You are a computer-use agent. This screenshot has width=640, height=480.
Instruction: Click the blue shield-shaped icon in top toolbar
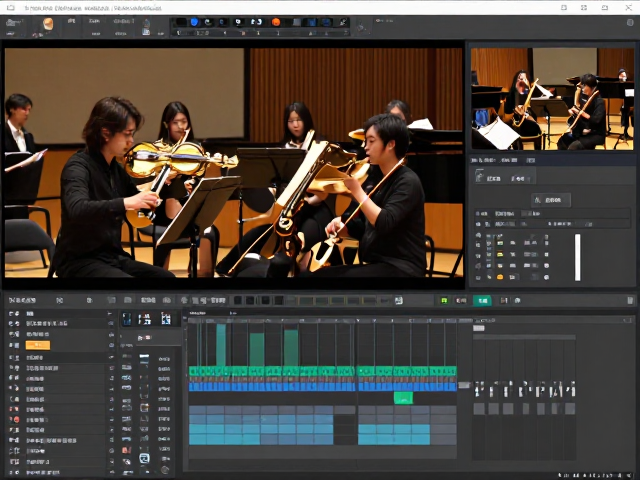194,22
